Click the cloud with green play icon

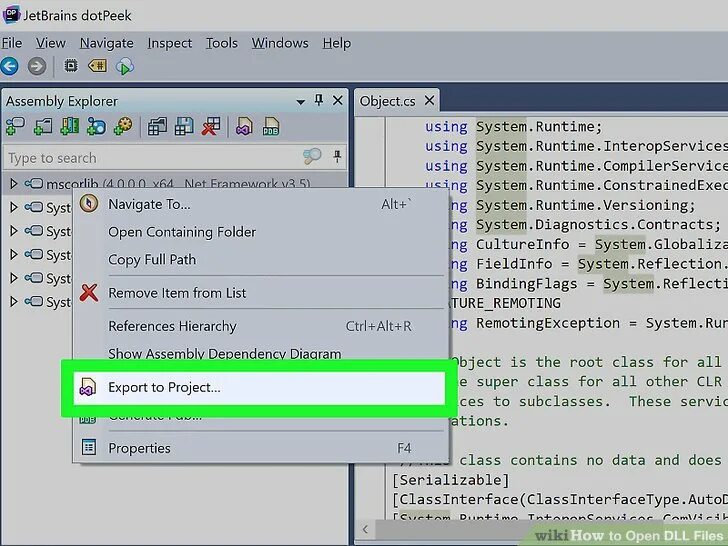(x=124, y=66)
